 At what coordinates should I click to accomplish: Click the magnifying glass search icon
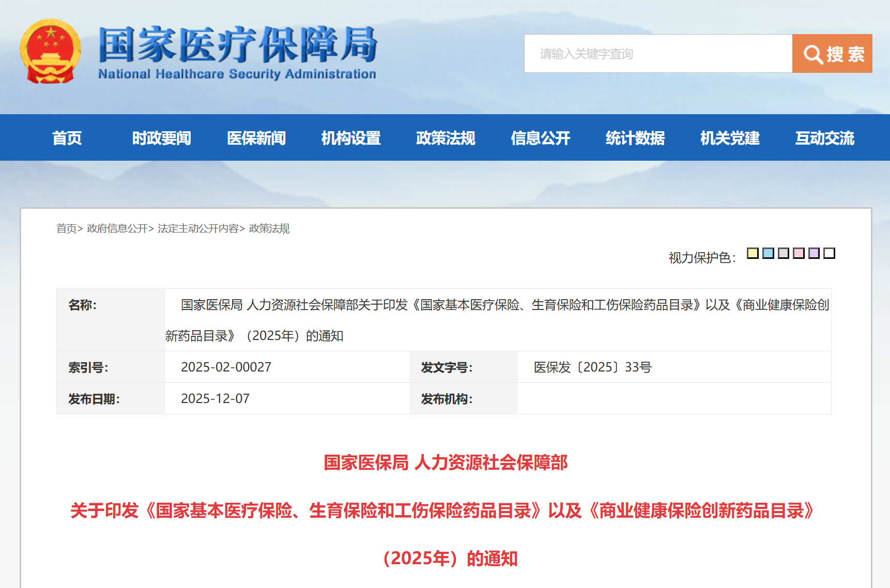pos(812,54)
